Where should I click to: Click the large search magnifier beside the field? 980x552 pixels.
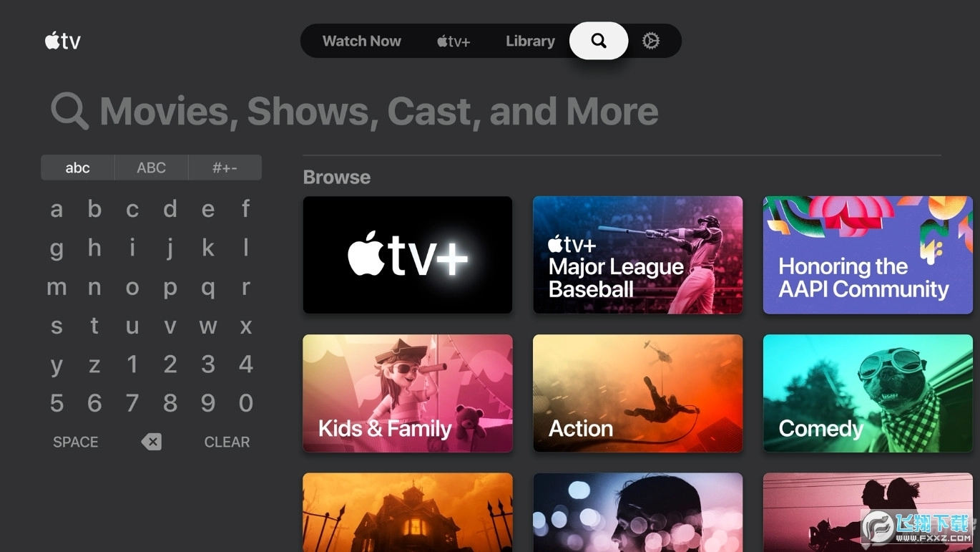click(69, 112)
